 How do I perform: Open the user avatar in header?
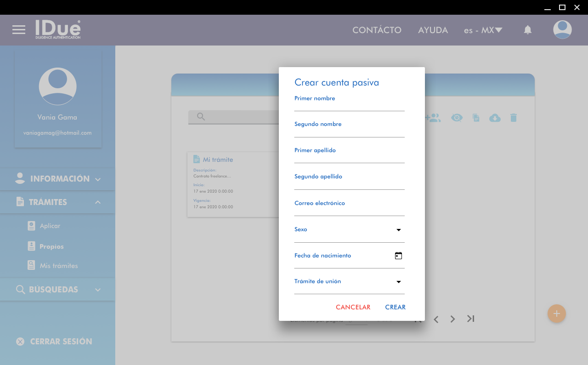point(562,30)
